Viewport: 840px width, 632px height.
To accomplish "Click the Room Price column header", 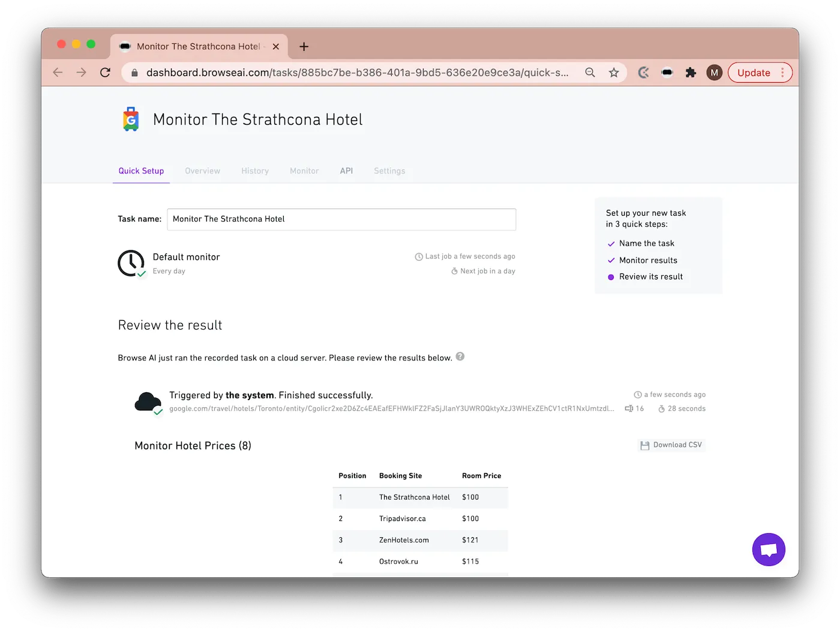I will (x=481, y=475).
